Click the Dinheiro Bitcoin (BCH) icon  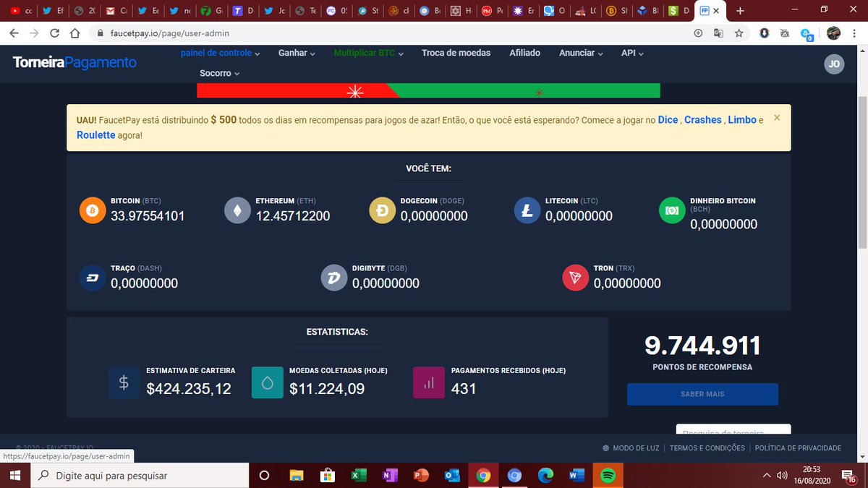pyautogui.click(x=671, y=210)
